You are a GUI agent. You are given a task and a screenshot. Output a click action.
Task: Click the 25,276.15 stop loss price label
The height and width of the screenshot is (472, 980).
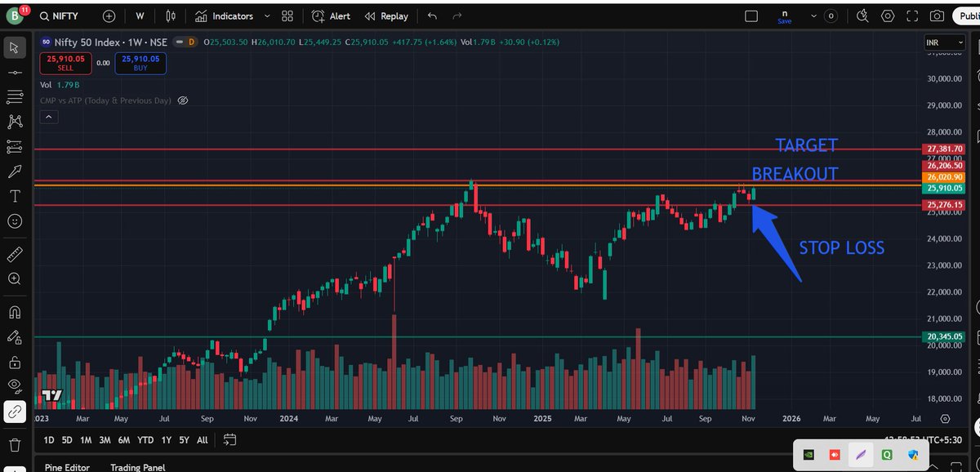(945, 205)
